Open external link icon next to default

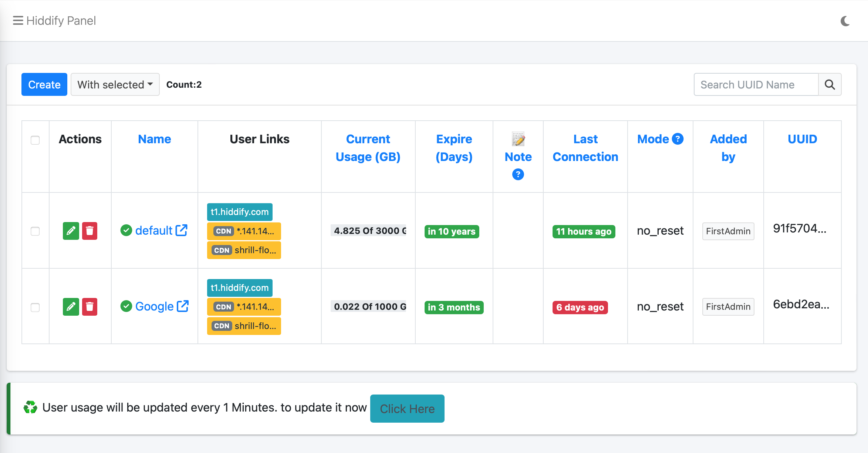[181, 230]
